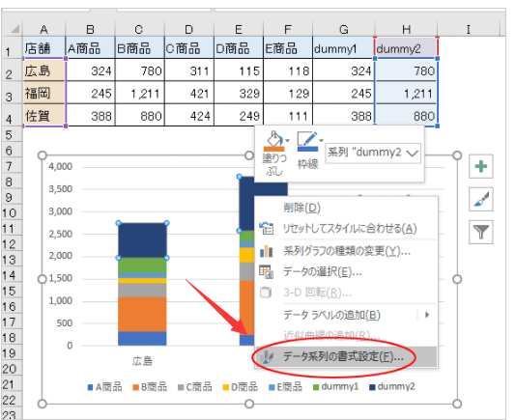Select cell H1 containing dummy2
Image resolution: width=516 pixels, height=420 pixels.
[x=406, y=48]
